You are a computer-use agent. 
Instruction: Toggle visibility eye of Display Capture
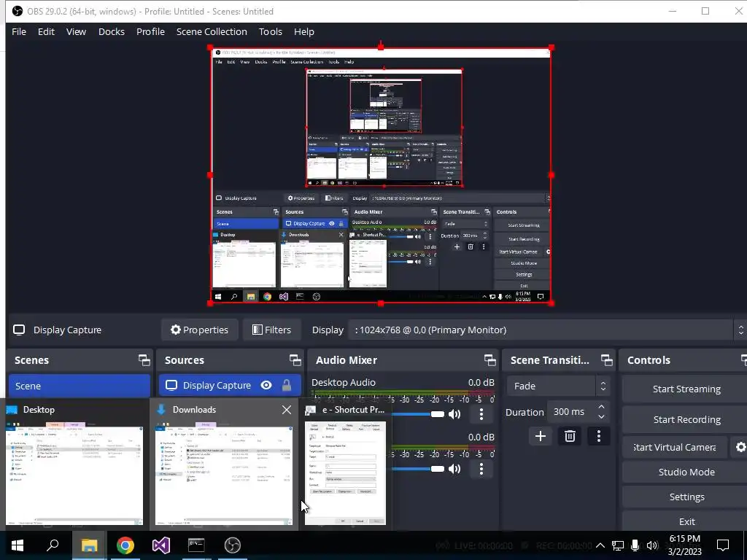pyautogui.click(x=266, y=385)
